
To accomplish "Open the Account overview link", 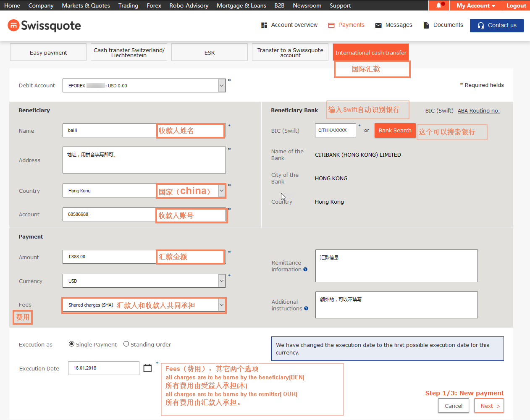I will point(294,25).
